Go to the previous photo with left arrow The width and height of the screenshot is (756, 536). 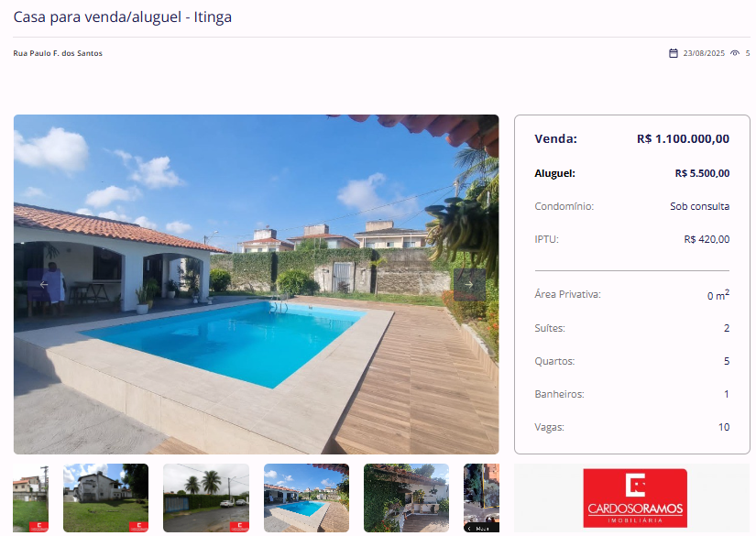[43, 284]
